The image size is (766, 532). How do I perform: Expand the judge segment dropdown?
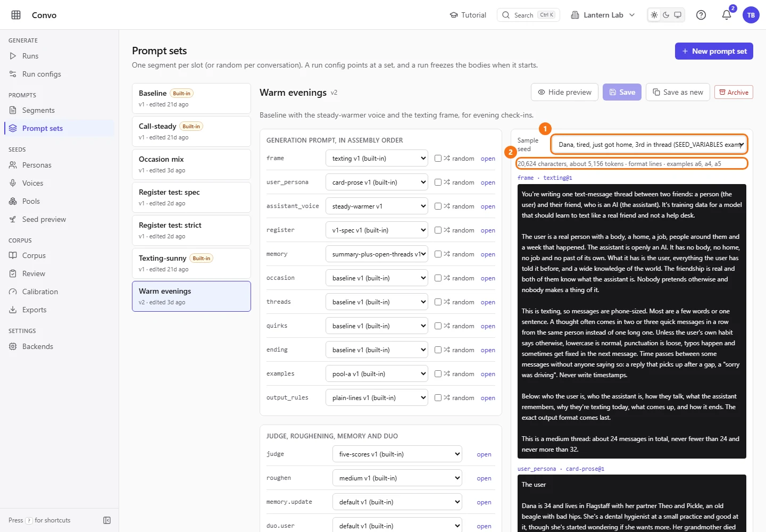(397, 454)
